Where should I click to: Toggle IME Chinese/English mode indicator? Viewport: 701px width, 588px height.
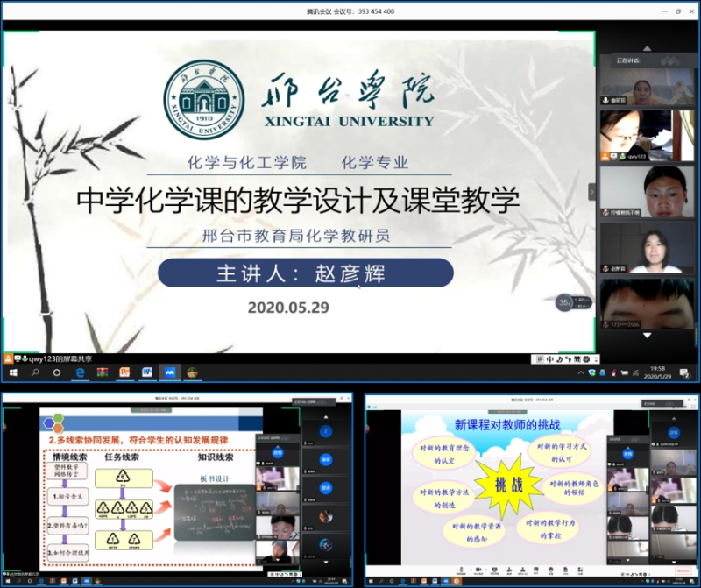(x=550, y=359)
